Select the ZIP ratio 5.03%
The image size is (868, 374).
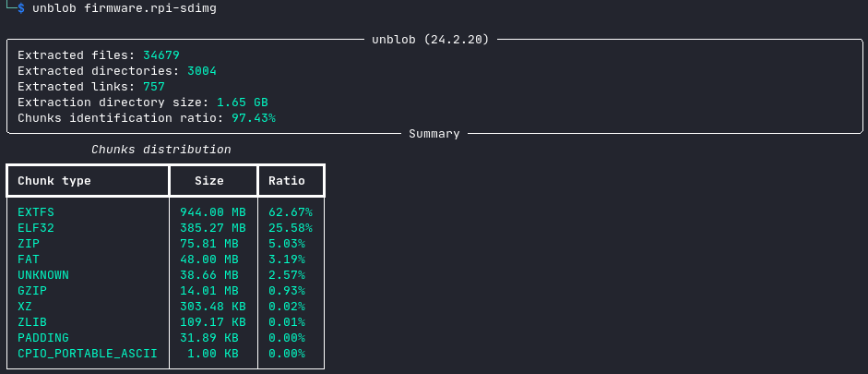(x=287, y=243)
